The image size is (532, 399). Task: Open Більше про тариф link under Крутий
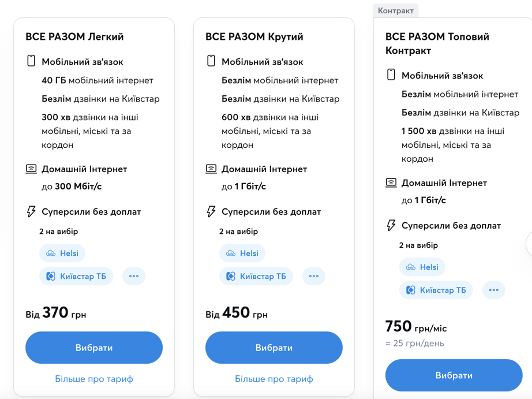[274, 379]
